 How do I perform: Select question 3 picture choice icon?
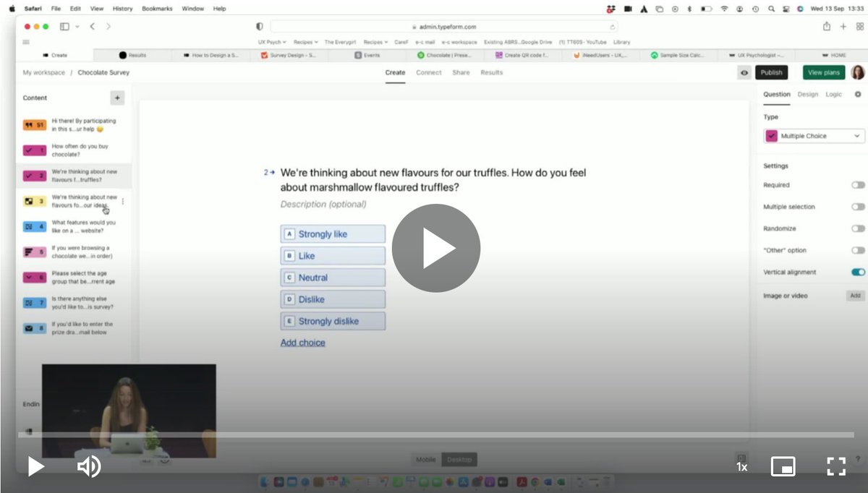tap(34, 201)
